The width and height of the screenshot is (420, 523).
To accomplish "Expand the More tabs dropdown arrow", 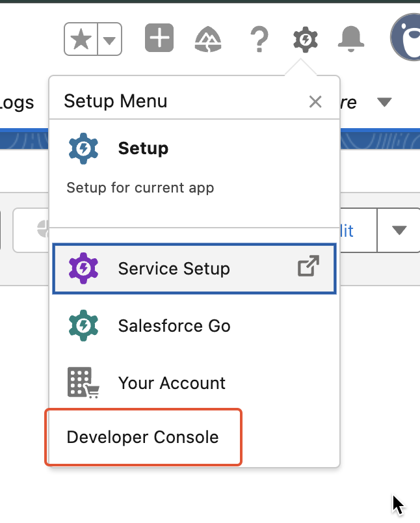I will [x=385, y=102].
